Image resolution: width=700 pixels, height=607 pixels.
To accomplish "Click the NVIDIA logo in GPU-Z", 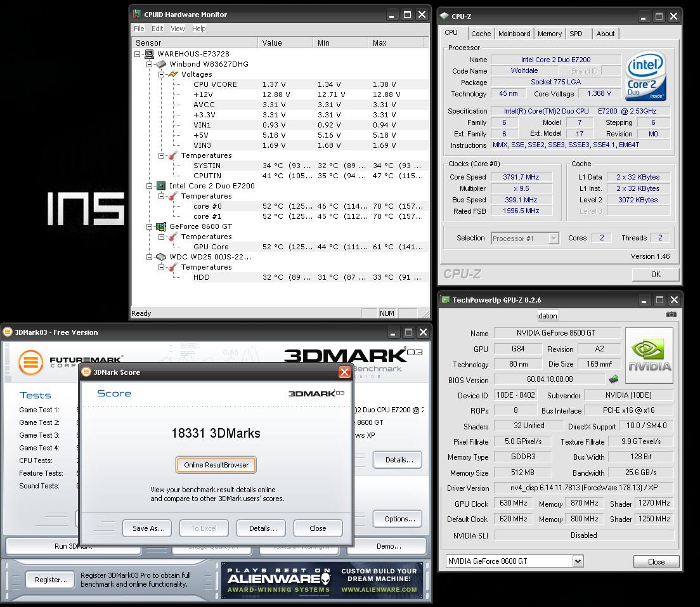I will 649,356.
